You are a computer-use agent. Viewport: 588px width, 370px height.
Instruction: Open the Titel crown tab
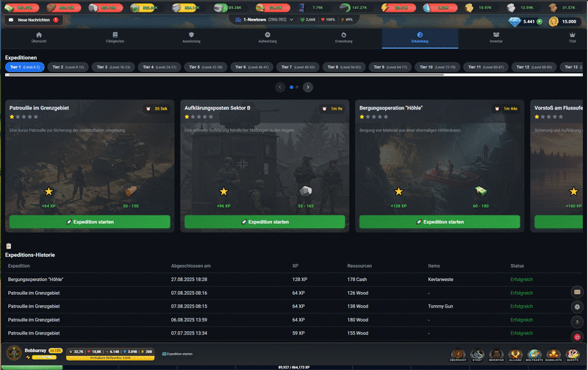click(x=572, y=38)
